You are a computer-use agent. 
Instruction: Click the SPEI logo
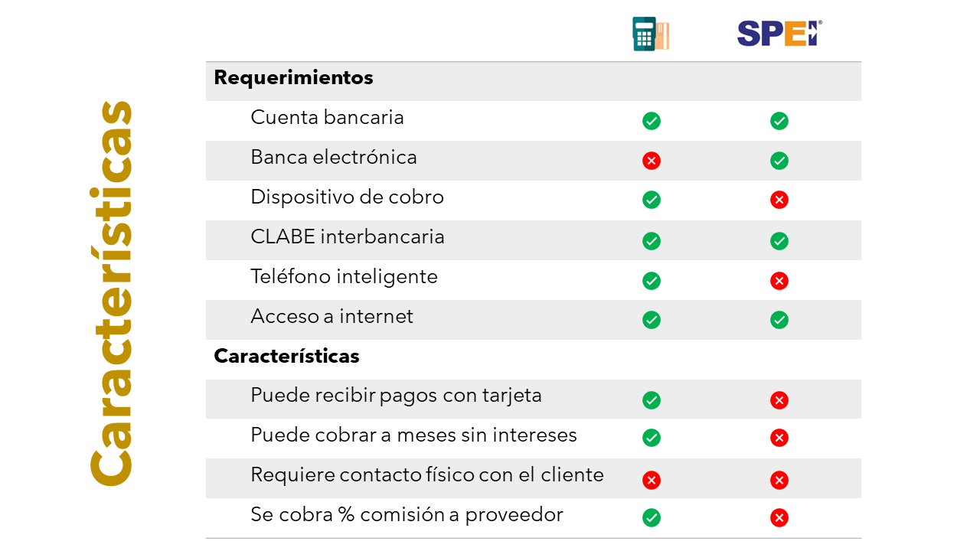pyautogui.click(x=779, y=34)
